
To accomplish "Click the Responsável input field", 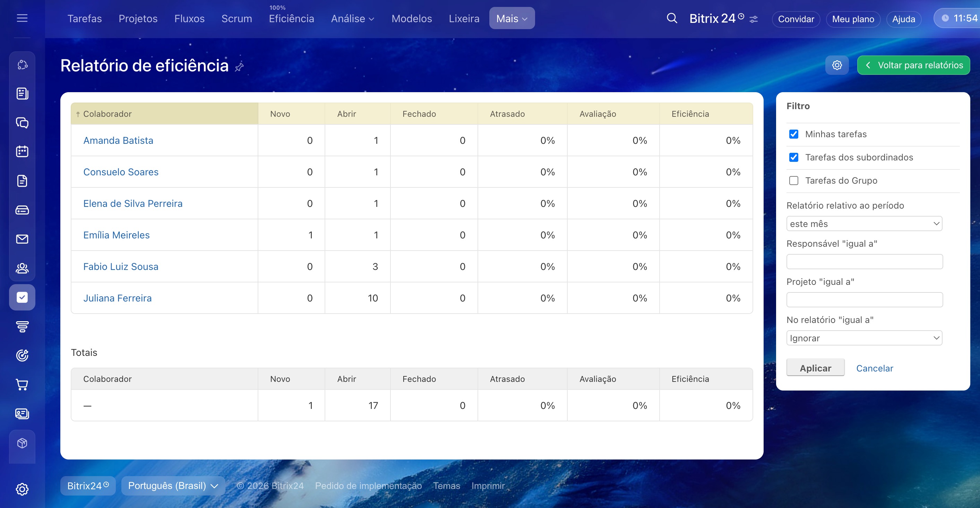I will click(864, 262).
